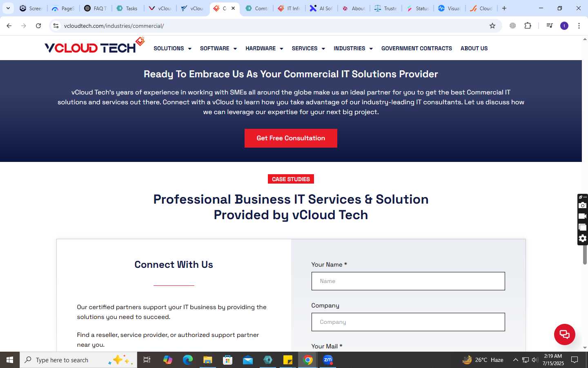
Task: Switch to the Cloud tab
Action: (x=482, y=8)
